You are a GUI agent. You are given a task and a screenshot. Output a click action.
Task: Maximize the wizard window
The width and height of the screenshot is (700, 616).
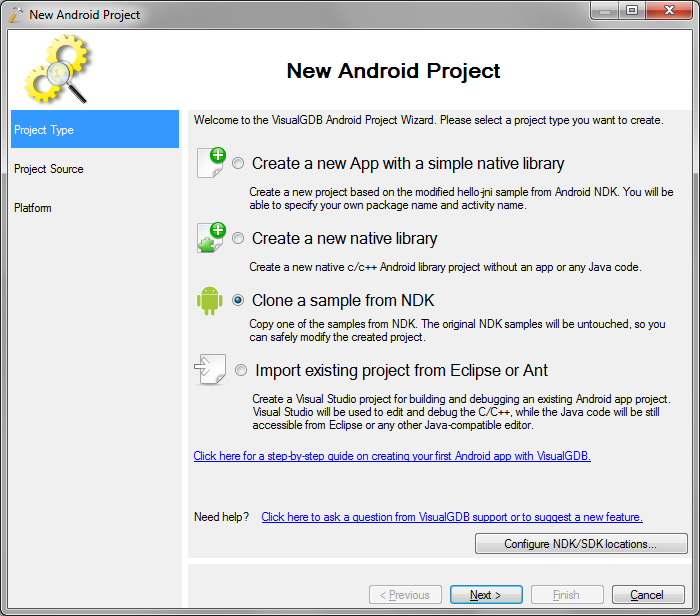(x=632, y=10)
